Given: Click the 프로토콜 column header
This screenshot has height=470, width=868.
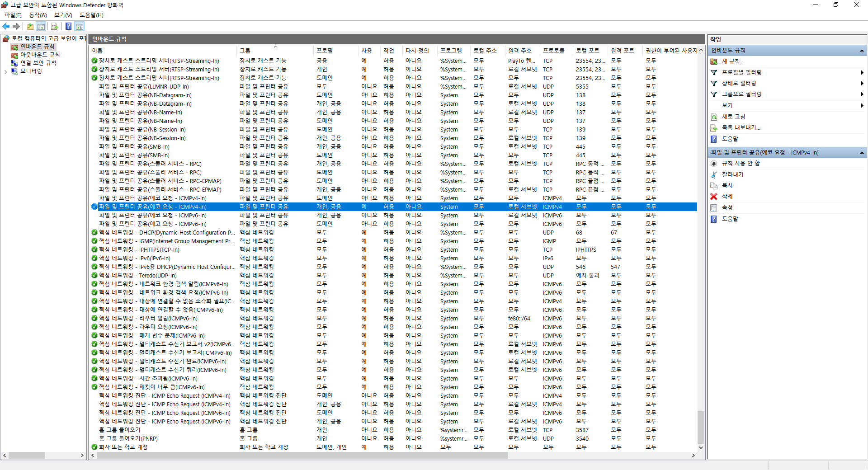Looking at the screenshot, I should point(556,51).
